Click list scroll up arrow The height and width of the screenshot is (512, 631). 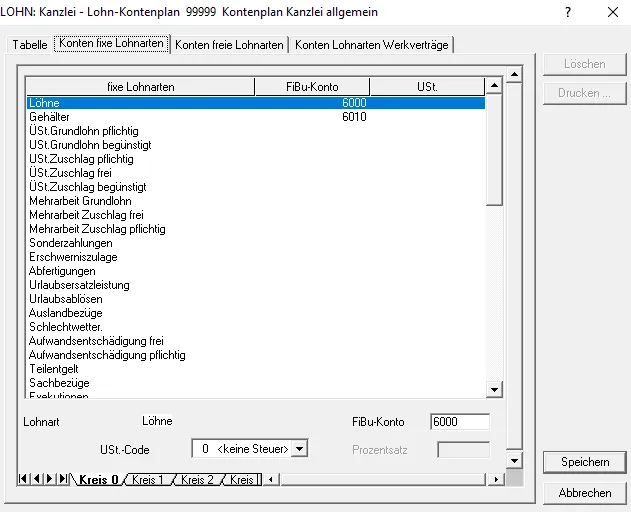point(494,85)
